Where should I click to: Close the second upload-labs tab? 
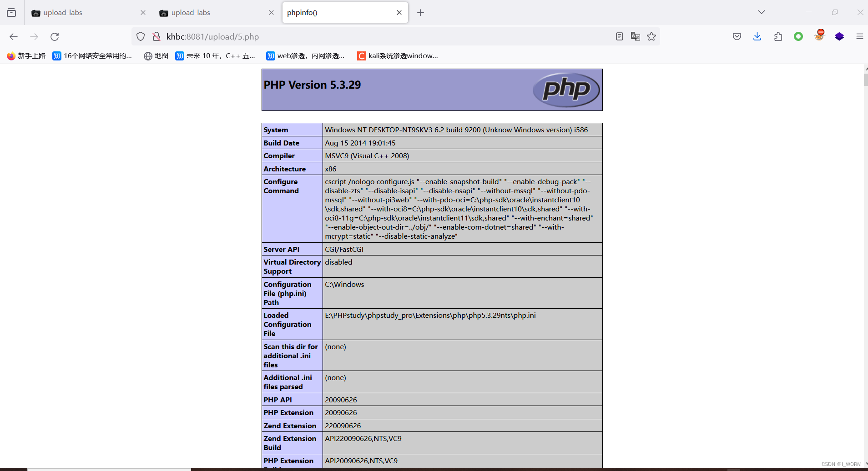pos(271,13)
